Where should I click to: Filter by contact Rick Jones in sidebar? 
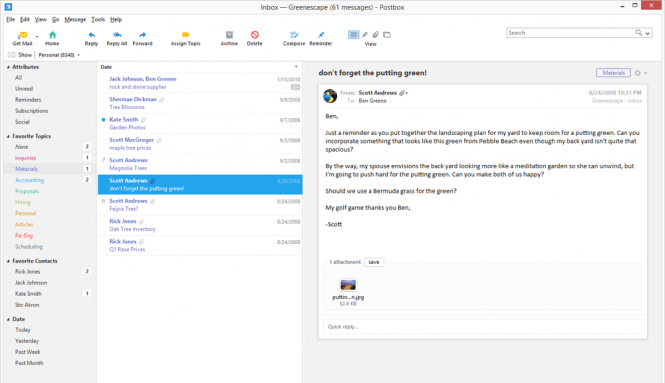pyautogui.click(x=28, y=271)
